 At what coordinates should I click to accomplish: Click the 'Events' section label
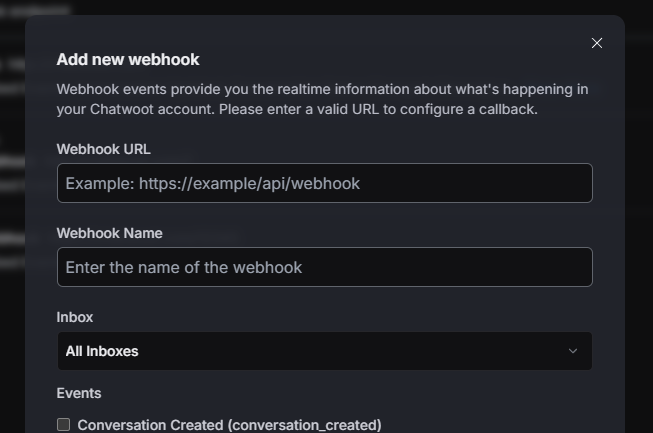click(79, 393)
